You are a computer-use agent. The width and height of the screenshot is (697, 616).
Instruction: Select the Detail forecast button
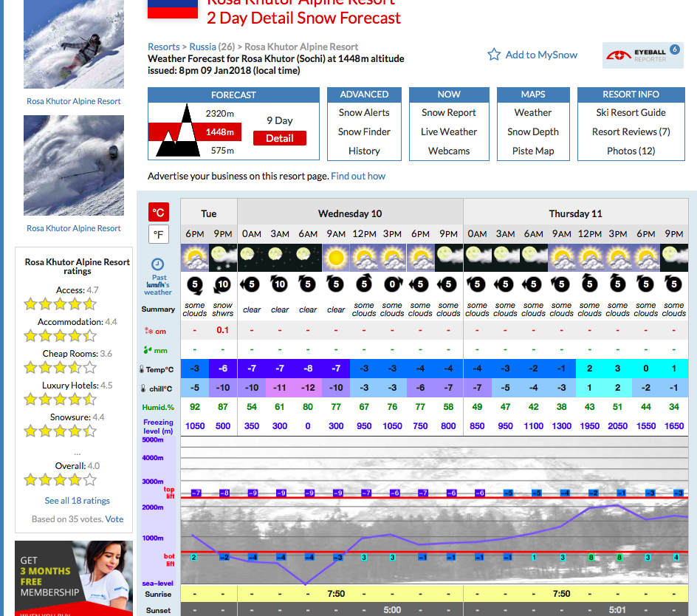coord(280,138)
